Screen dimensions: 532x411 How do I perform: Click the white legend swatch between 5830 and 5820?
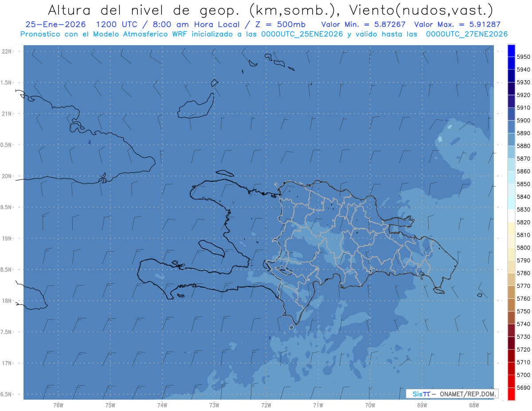point(511,216)
